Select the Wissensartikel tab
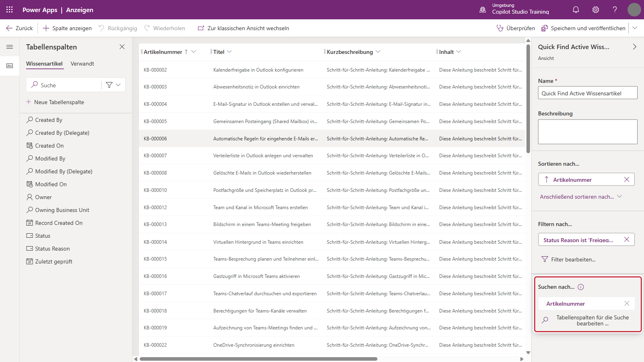 pos(44,64)
